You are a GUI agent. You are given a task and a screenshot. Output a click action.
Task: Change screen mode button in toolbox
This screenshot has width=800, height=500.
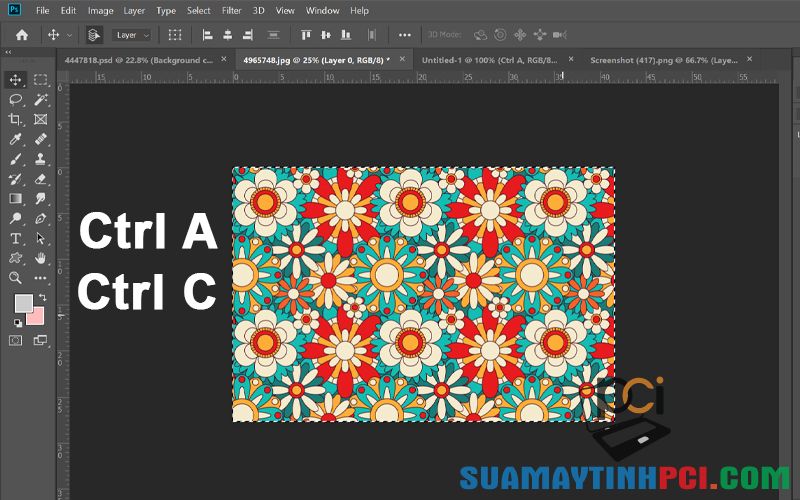pos(40,340)
